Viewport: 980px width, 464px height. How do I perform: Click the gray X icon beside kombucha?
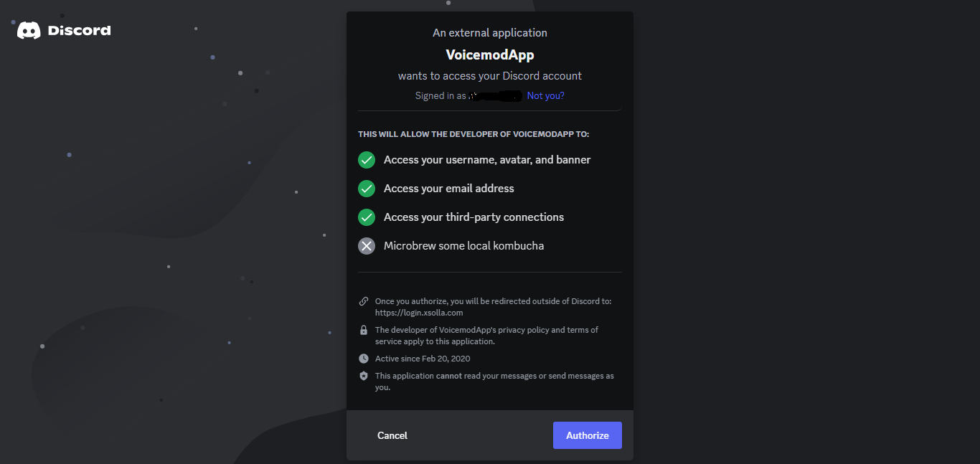tap(367, 246)
